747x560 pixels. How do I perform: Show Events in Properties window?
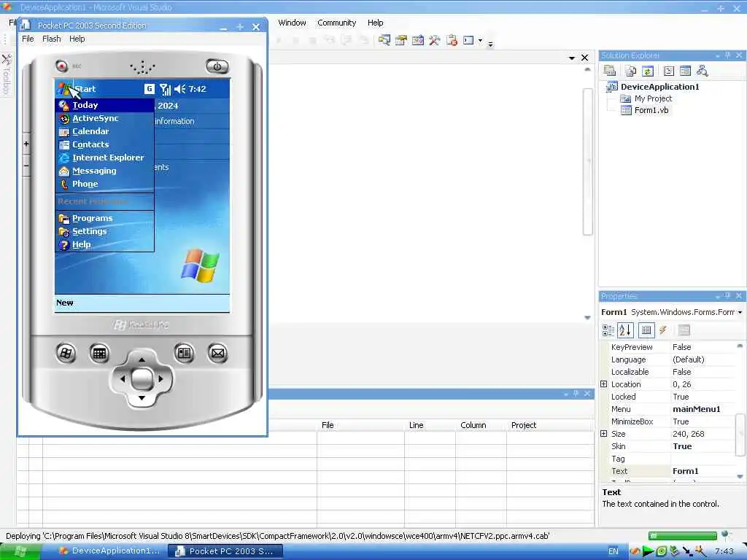coord(662,330)
